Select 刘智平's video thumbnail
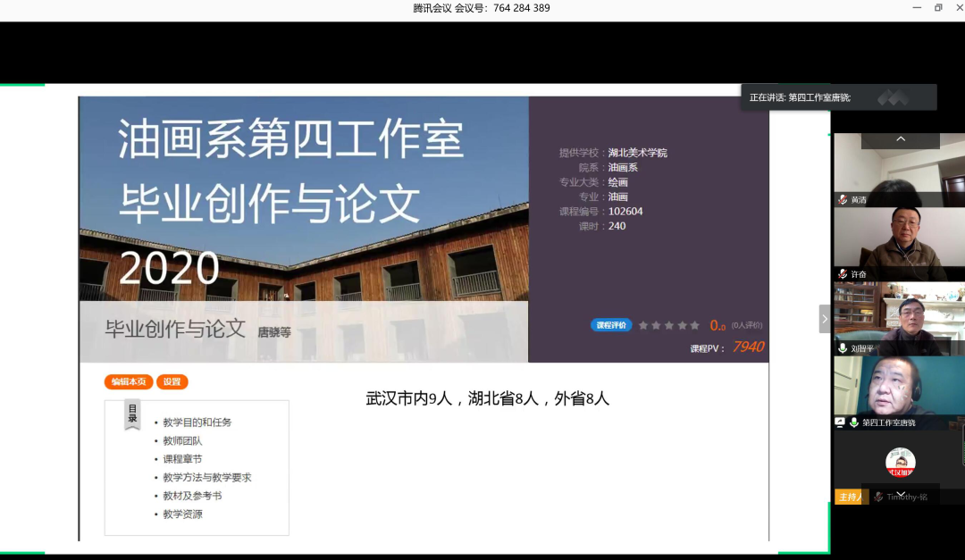 tap(899, 319)
